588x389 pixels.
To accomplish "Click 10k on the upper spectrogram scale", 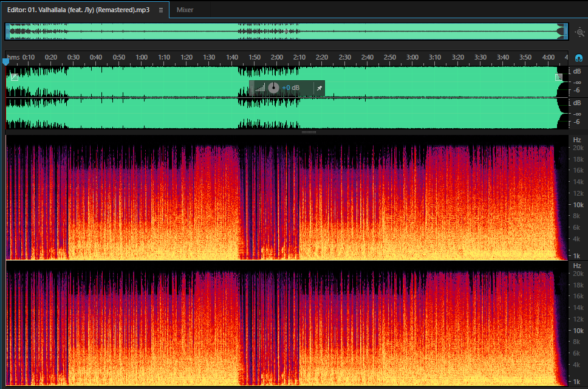I will pos(578,205).
